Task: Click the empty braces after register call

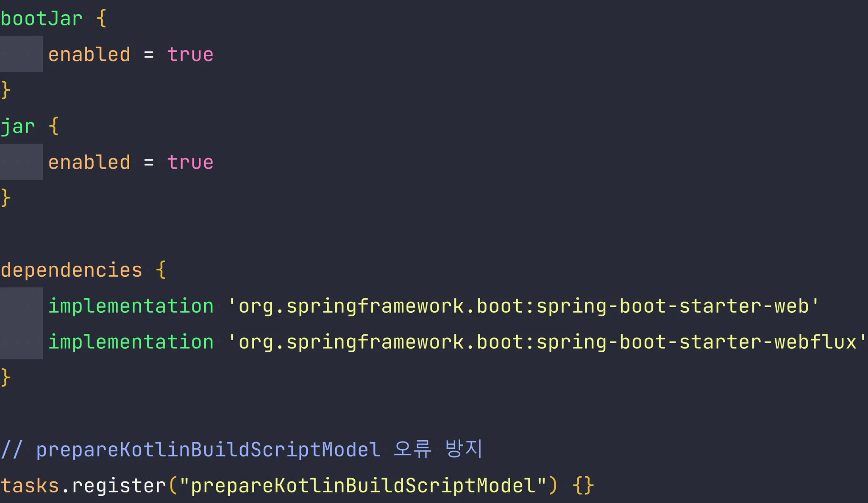Action: pos(583,486)
